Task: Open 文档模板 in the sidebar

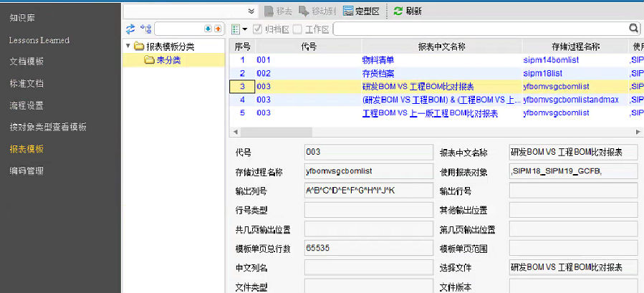Action: (27, 62)
